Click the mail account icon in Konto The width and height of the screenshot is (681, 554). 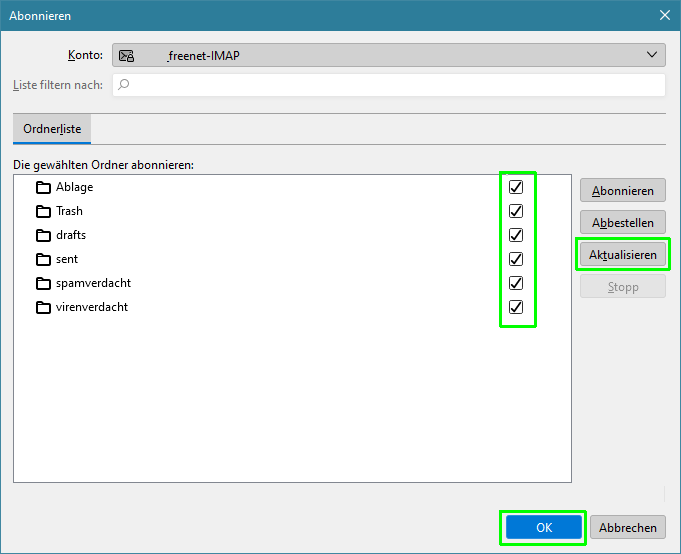coord(127,56)
